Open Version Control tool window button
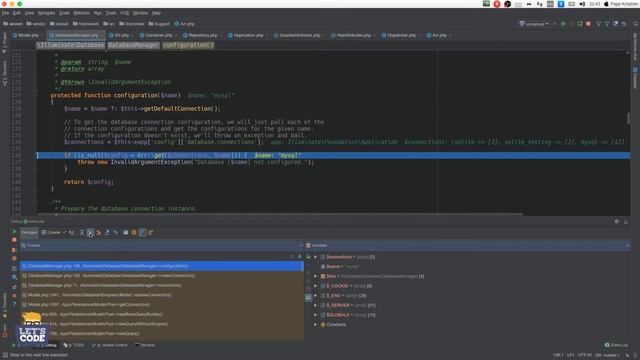Viewport: 640px width, 360px height. tap(110, 345)
